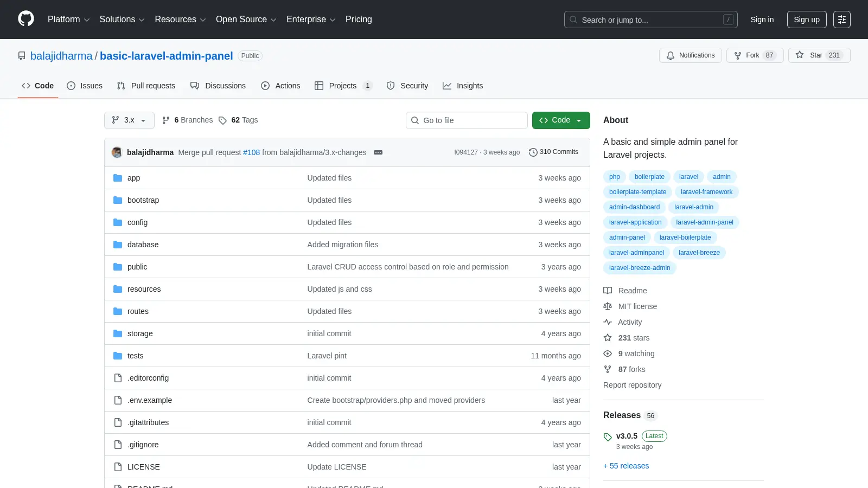Open the storage folder icon
868x488 pixels.
(118, 333)
